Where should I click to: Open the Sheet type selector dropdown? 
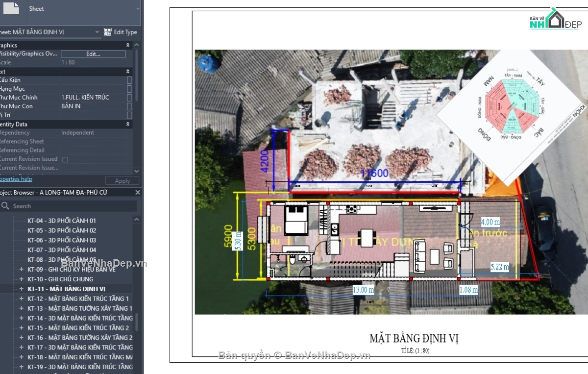pyautogui.click(x=137, y=8)
